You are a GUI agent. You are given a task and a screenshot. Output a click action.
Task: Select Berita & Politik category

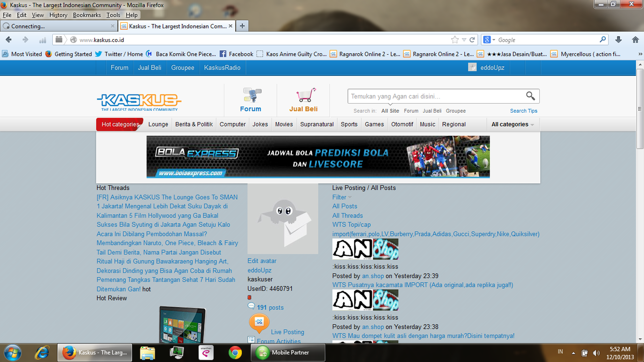tap(194, 124)
